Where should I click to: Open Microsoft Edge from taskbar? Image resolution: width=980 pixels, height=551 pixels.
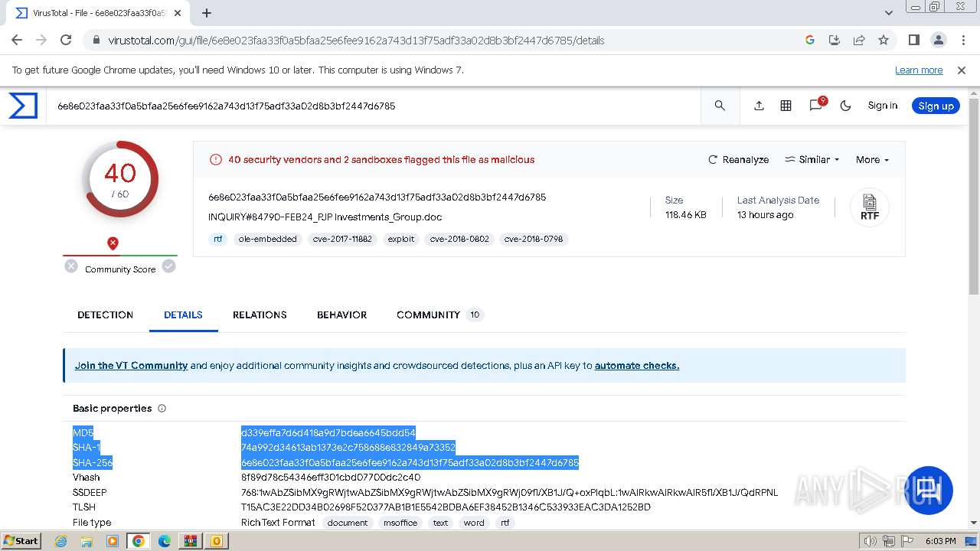pos(164,541)
